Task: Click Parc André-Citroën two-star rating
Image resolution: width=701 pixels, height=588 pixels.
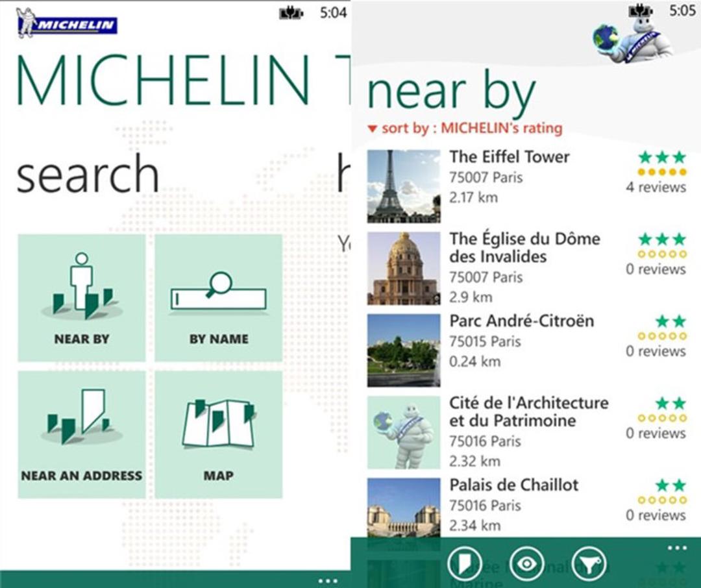Action: 670,321
